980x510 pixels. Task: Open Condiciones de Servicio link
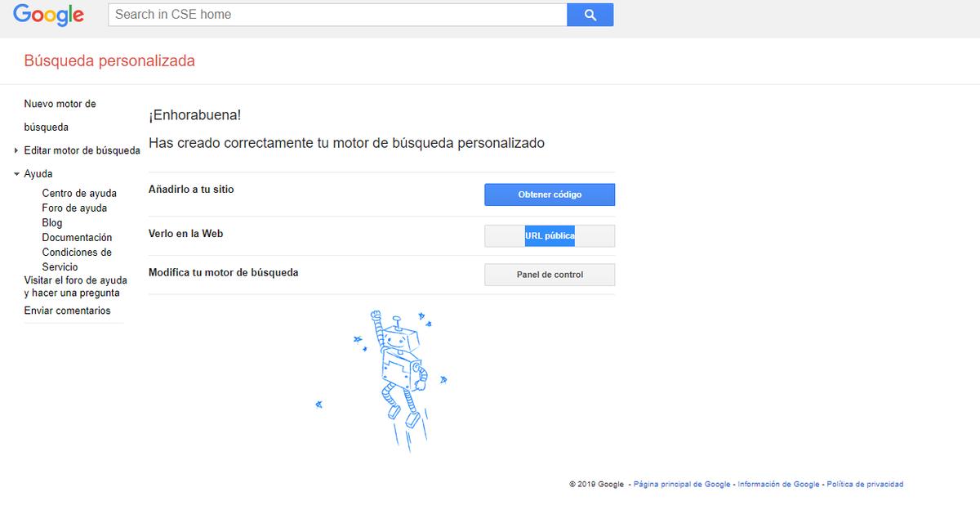[x=77, y=260]
